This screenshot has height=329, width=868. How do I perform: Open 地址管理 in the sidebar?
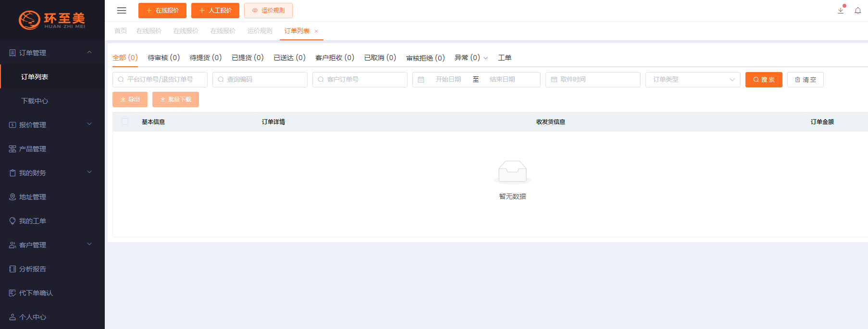point(33,197)
